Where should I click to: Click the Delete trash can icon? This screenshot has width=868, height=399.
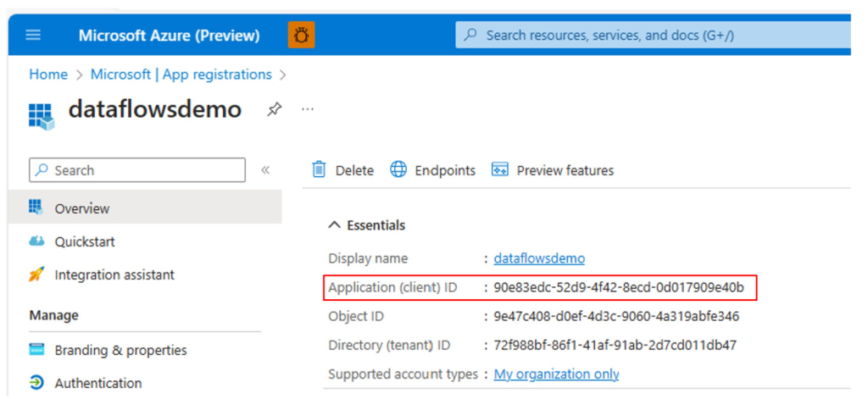click(319, 169)
